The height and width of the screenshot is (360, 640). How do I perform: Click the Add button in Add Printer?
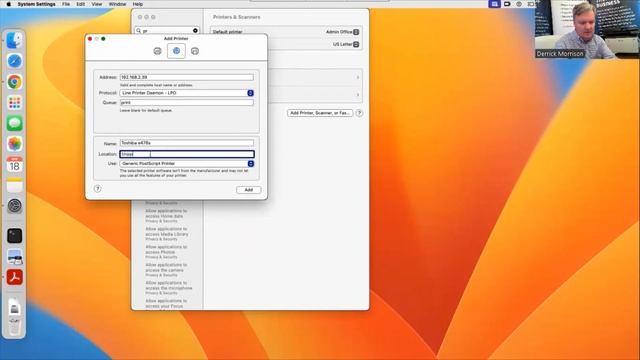point(249,190)
